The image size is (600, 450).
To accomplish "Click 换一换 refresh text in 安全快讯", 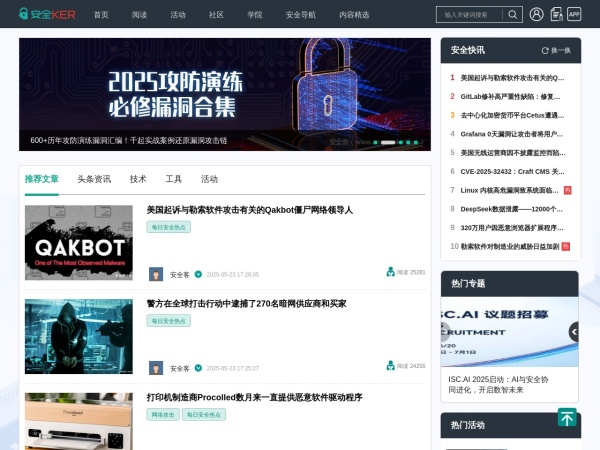I will click(x=561, y=51).
